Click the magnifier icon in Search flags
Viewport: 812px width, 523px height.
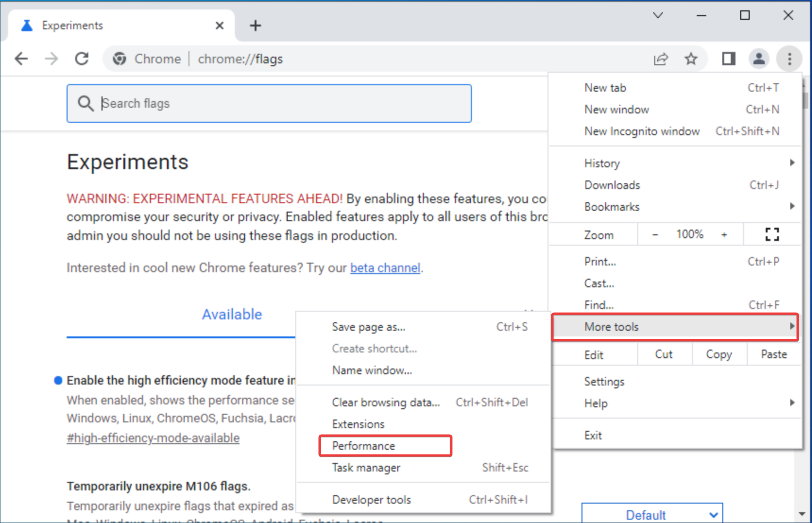tap(85, 103)
